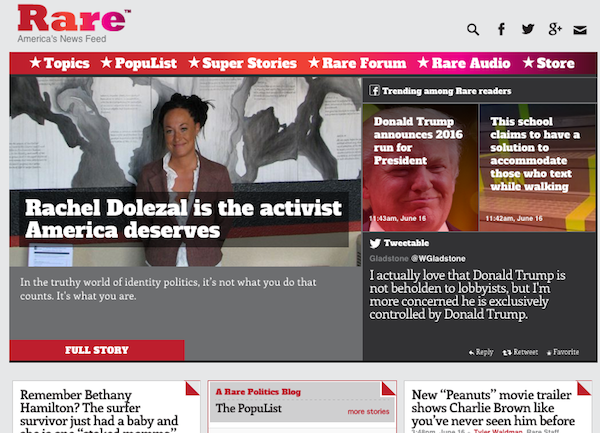Reply to the Gladstone tweet
The height and width of the screenshot is (433, 600).
pyautogui.click(x=481, y=352)
